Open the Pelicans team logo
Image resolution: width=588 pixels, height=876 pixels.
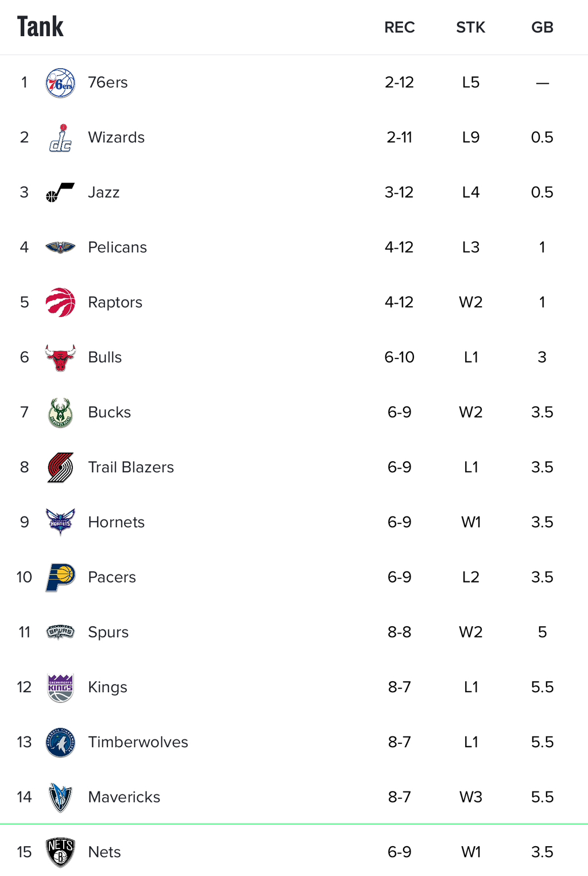point(60,248)
